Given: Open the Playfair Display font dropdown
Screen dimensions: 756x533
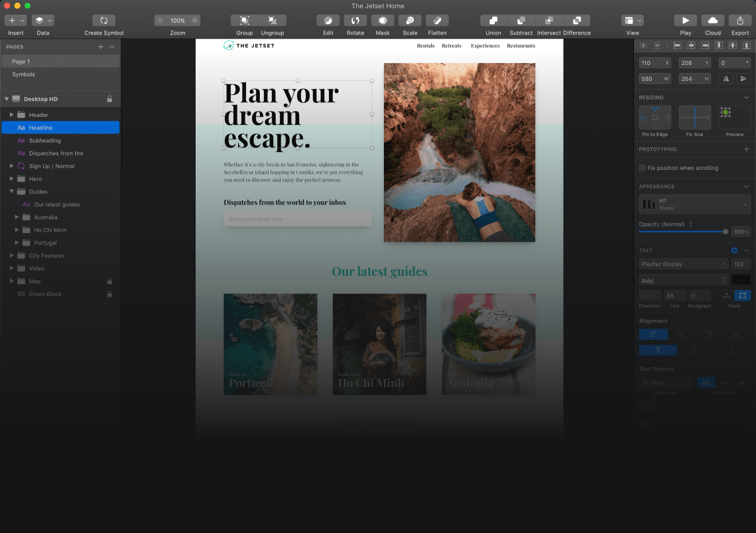Looking at the screenshot, I should pos(683,264).
